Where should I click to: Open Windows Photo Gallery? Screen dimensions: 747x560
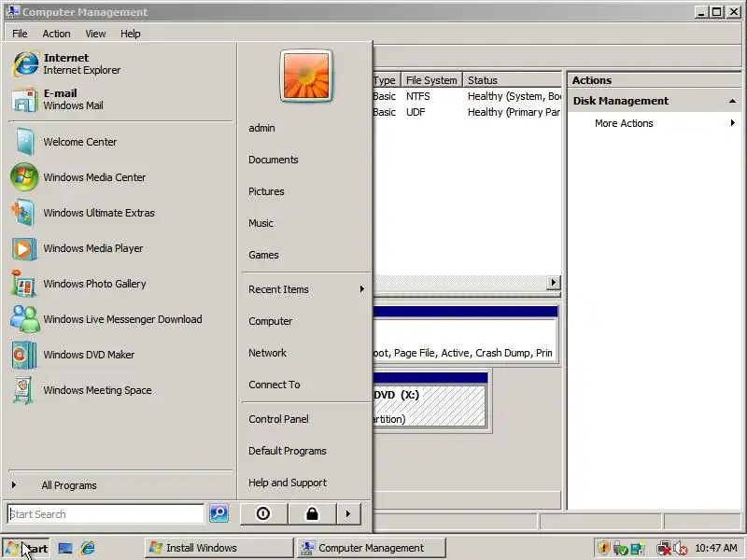[x=120, y=284]
